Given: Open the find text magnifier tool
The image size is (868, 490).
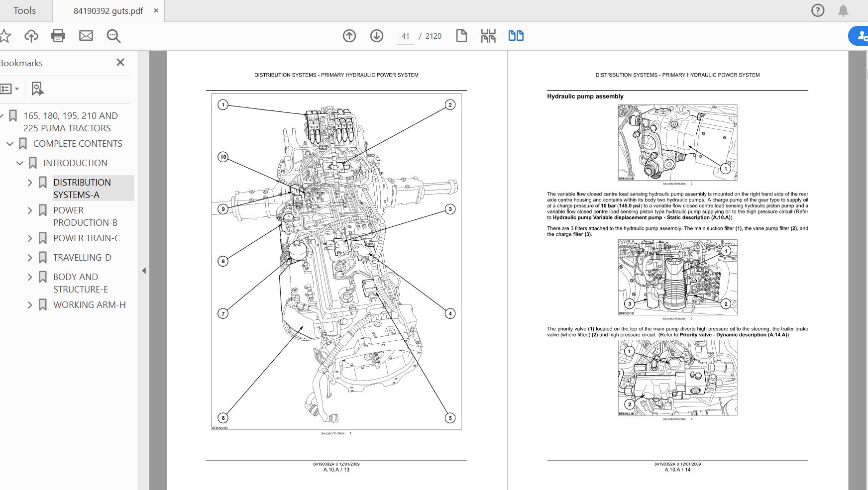Looking at the screenshot, I should 113,36.
